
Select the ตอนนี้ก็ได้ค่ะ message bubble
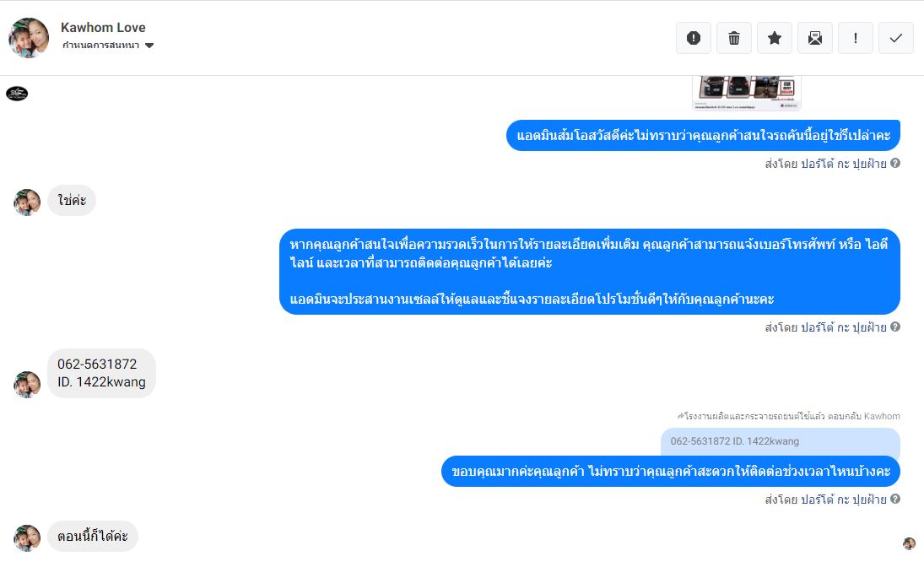(x=93, y=537)
